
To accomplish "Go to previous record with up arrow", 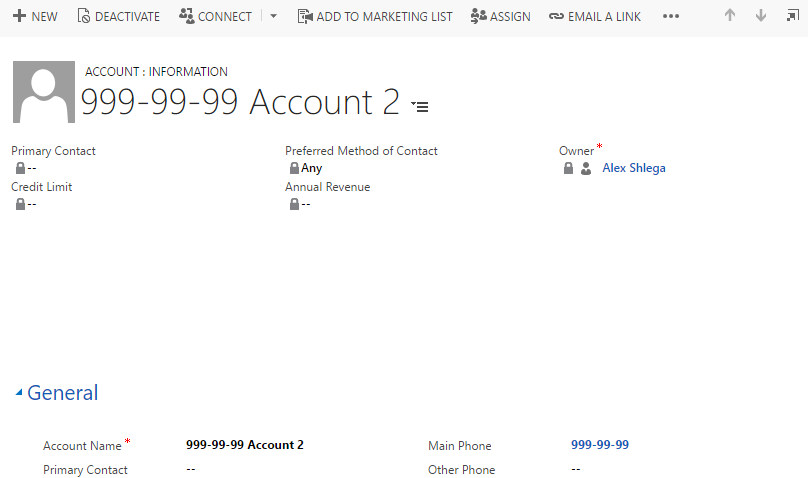I will tap(730, 16).
